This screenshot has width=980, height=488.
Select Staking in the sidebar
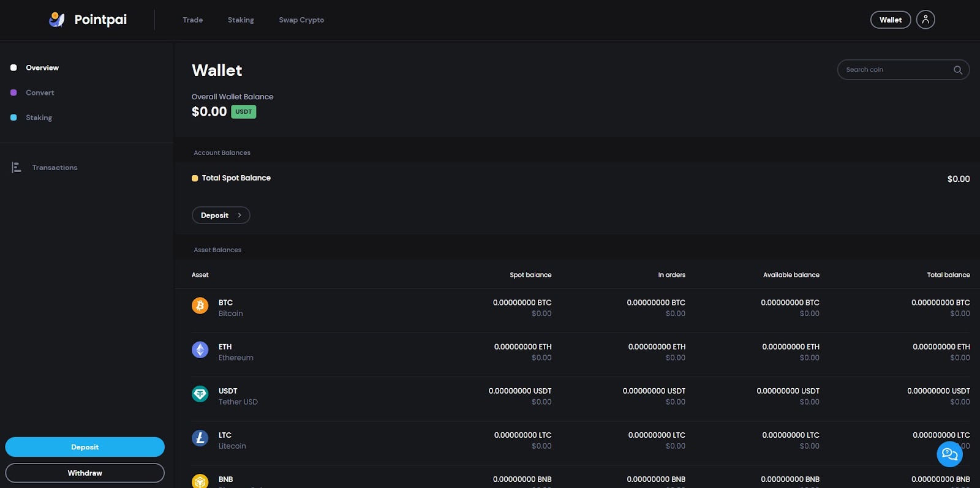39,118
